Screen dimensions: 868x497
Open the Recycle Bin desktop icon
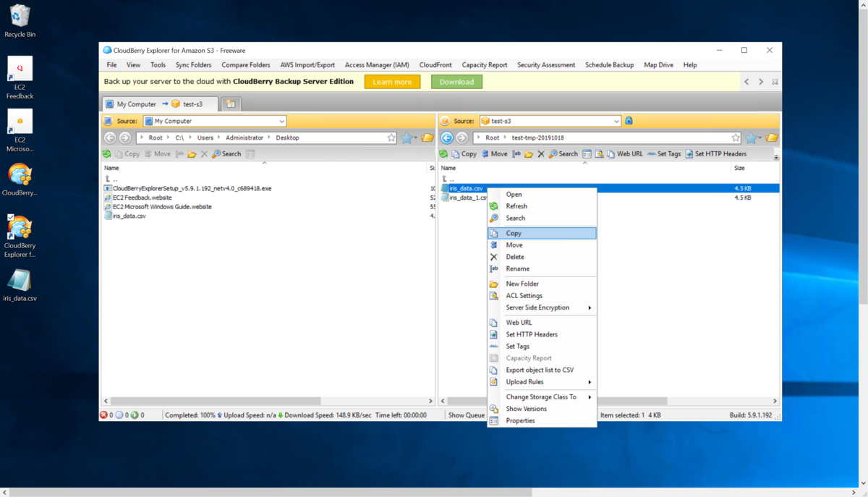tap(20, 21)
